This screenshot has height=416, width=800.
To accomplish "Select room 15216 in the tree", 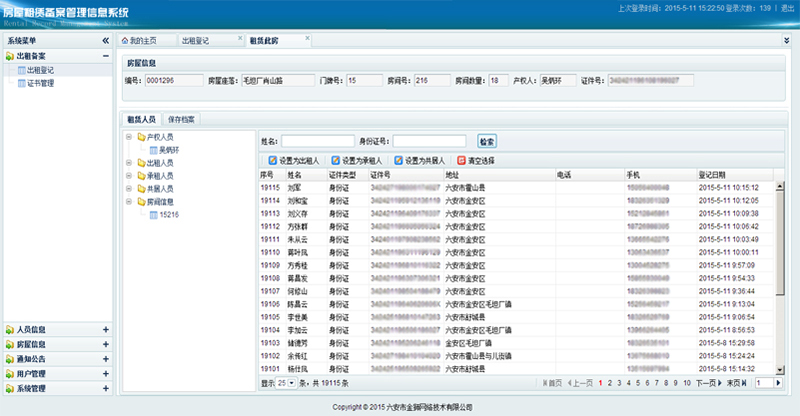I will pos(169,214).
